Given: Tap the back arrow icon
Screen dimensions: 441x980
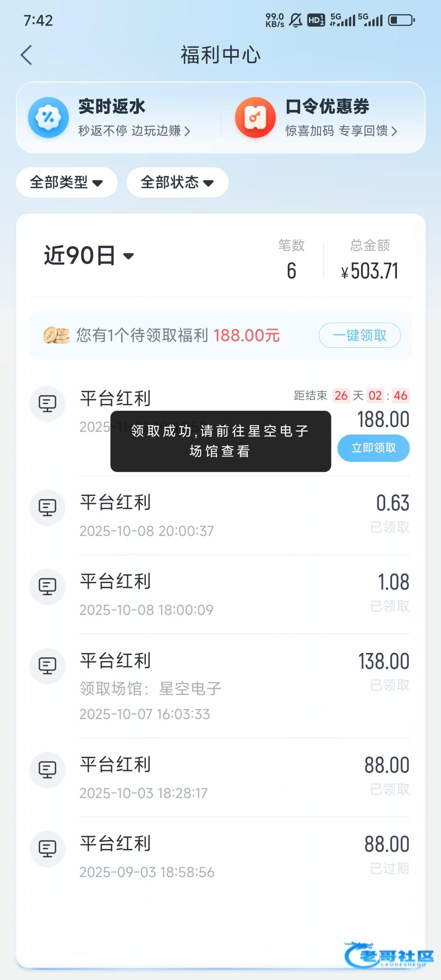Looking at the screenshot, I should (x=27, y=55).
